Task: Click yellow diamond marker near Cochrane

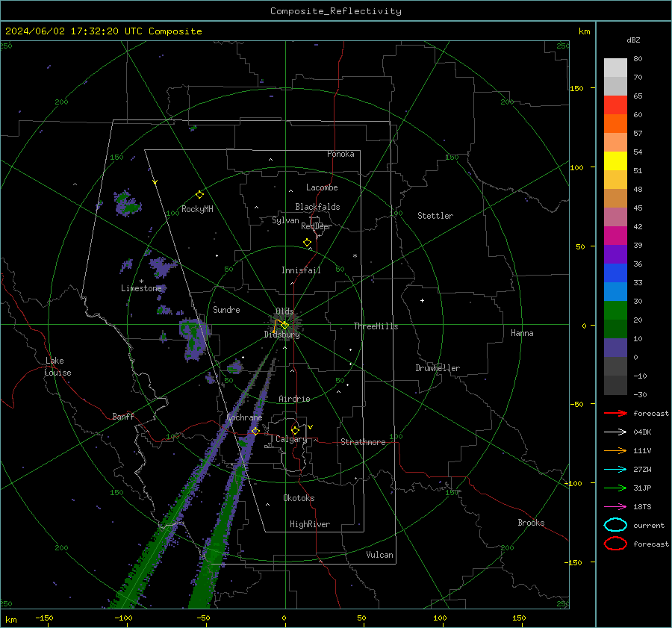Action: [255, 431]
